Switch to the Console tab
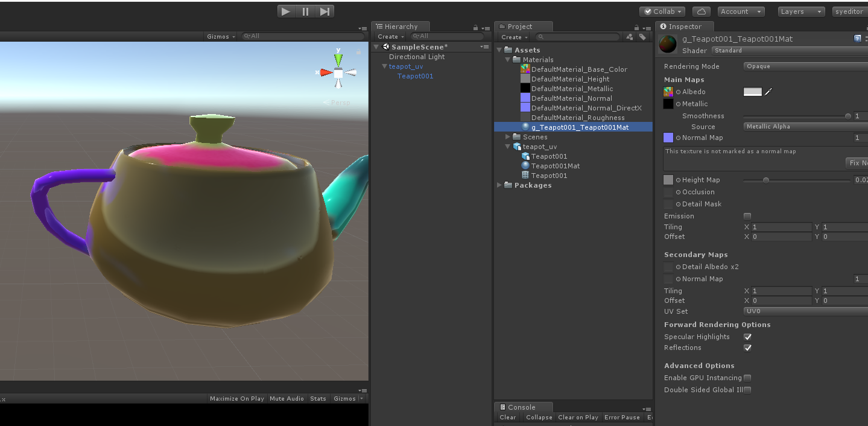This screenshot has width=868, height=426. coord(522,407)
